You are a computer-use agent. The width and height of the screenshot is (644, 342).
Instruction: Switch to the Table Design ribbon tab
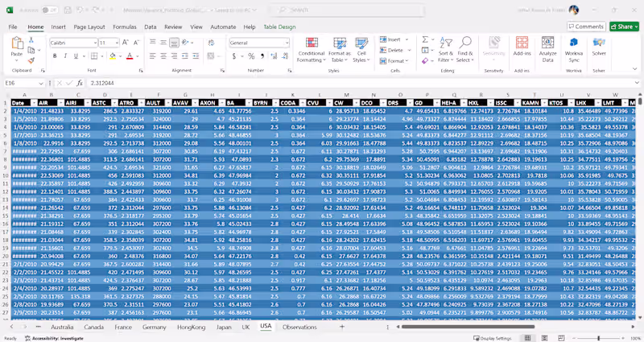(x=279, y=27)
